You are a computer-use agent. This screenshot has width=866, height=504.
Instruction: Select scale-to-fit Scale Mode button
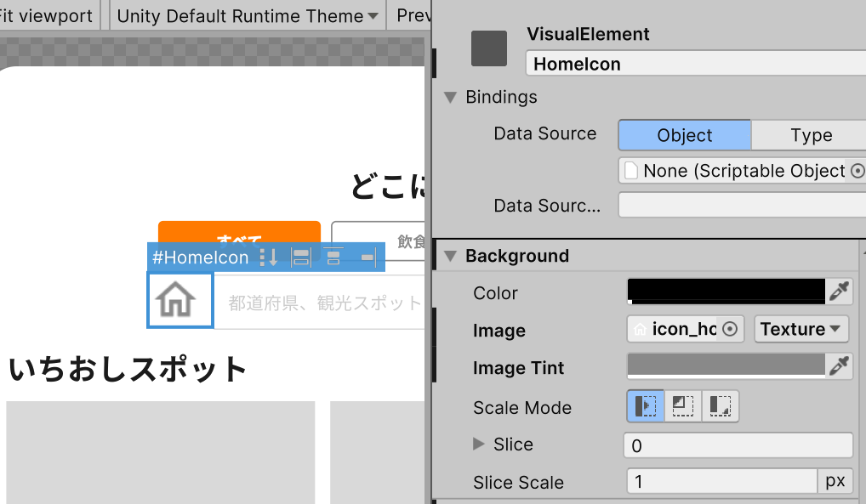720,407
